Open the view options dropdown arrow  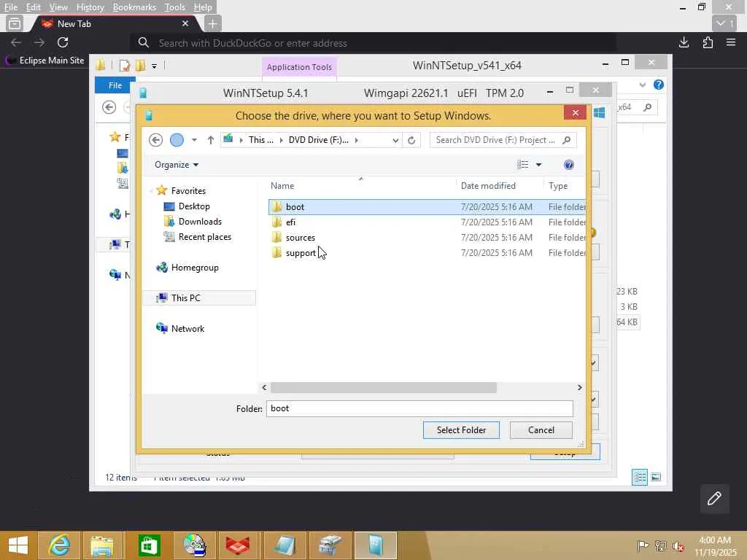[x=539, y=165]
